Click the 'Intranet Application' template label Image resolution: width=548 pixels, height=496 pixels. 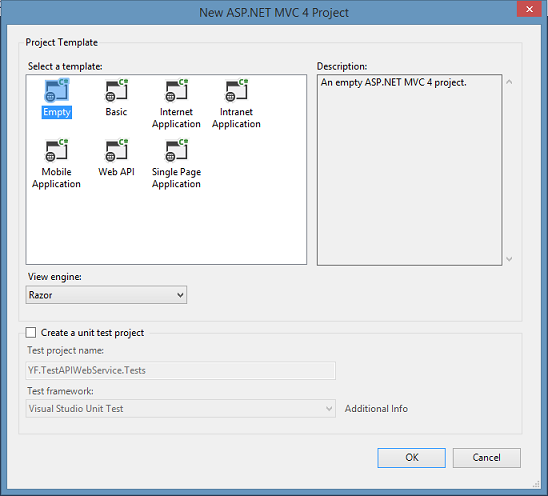[x=236, y=118]
